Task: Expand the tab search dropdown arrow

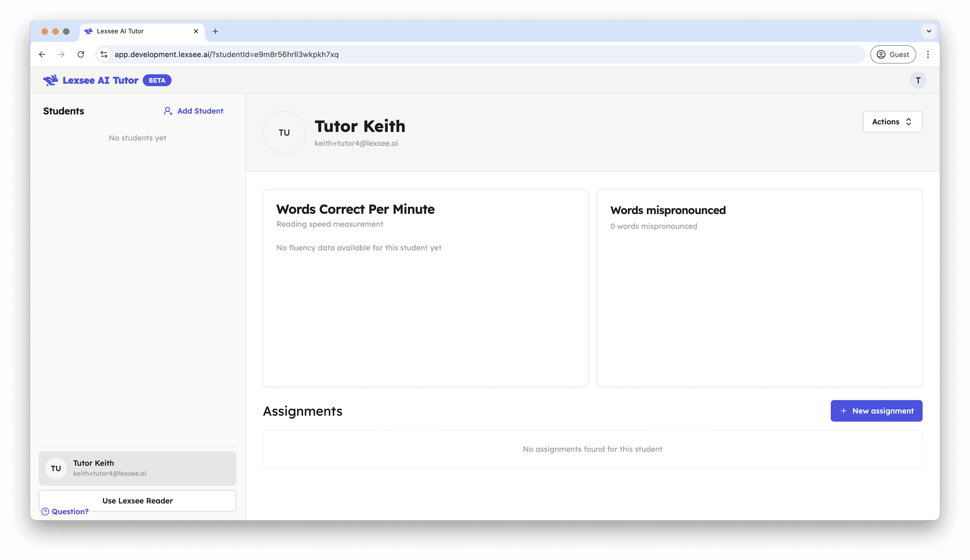Action: (929, 31)
